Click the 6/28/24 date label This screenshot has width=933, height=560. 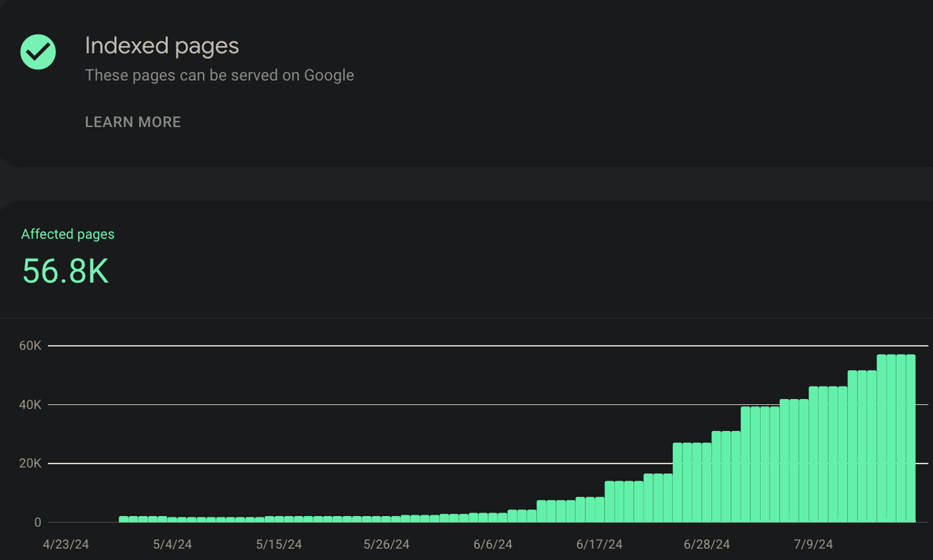(x=707, y=544)
